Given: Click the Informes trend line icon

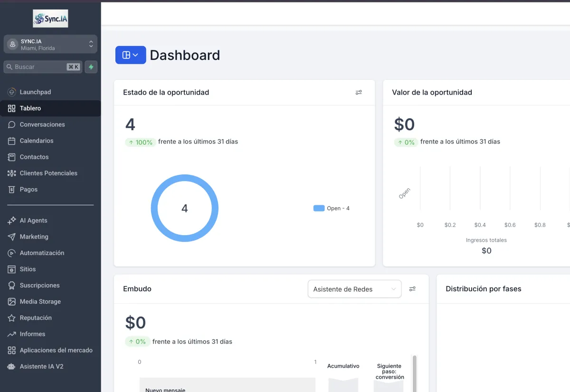Looking at the screenshot, I should [x=12, y=334].
